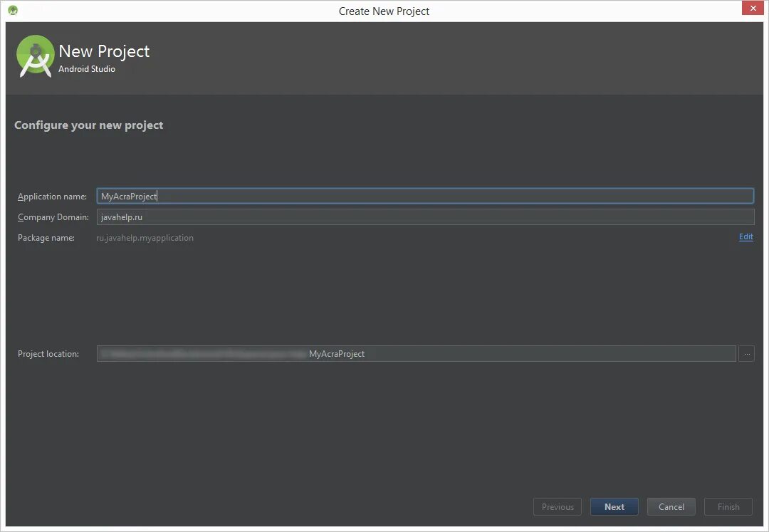This screenshot has height=532, width=769.
Task: Click the small Android Studio title bar icon
Action: 13,10
